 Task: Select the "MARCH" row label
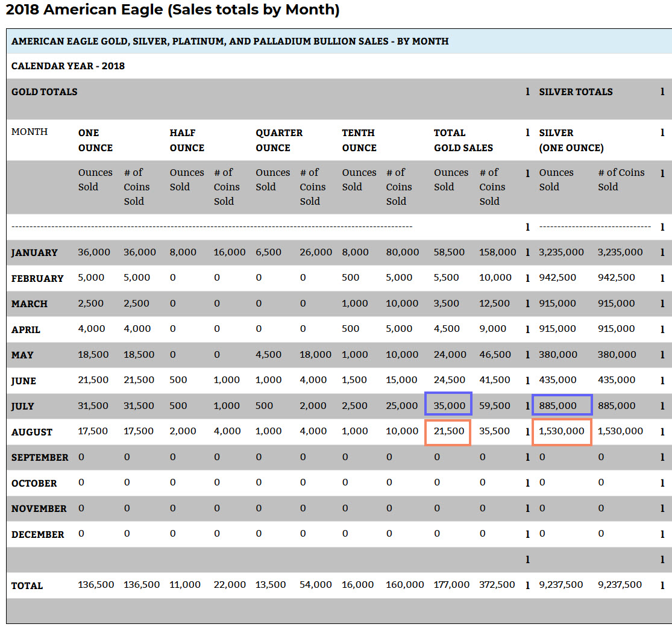click(x=30, y=304)
